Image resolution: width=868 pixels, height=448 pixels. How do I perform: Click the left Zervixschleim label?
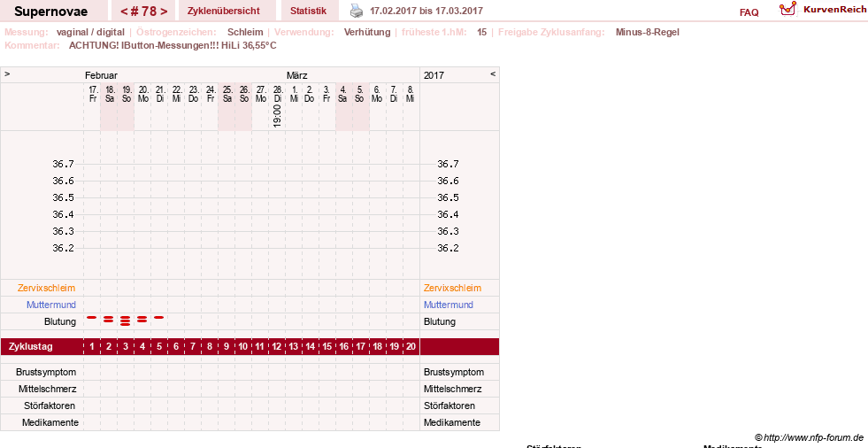point(47,288)
